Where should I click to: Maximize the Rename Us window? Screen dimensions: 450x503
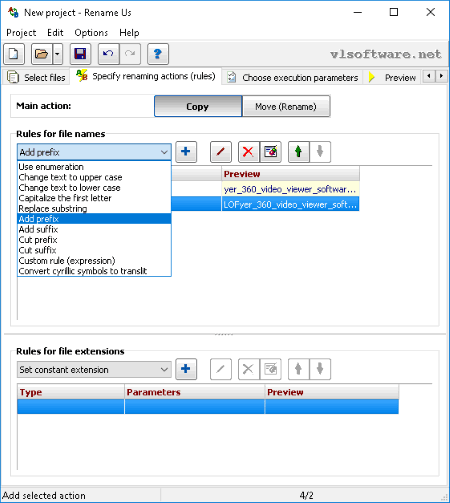[x=394, y=12]
